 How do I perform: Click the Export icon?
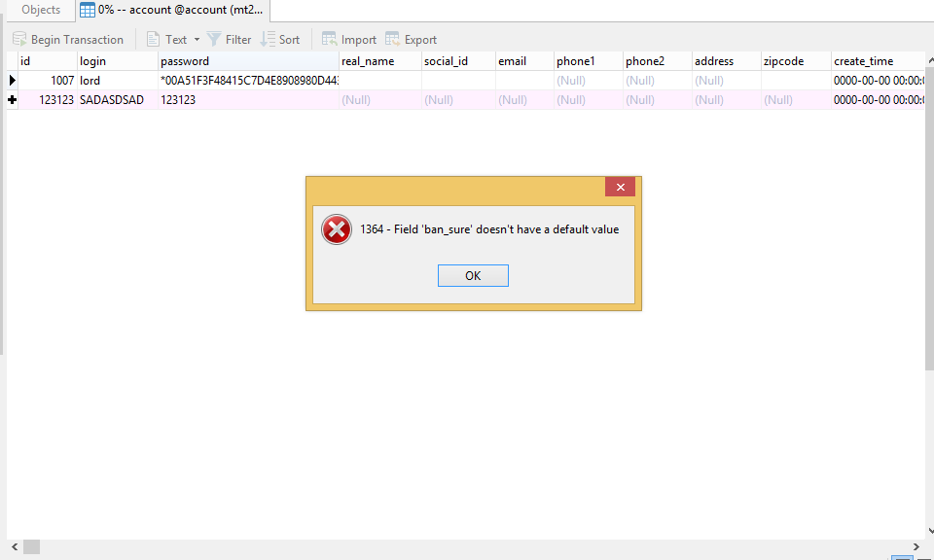click(392, 39)
